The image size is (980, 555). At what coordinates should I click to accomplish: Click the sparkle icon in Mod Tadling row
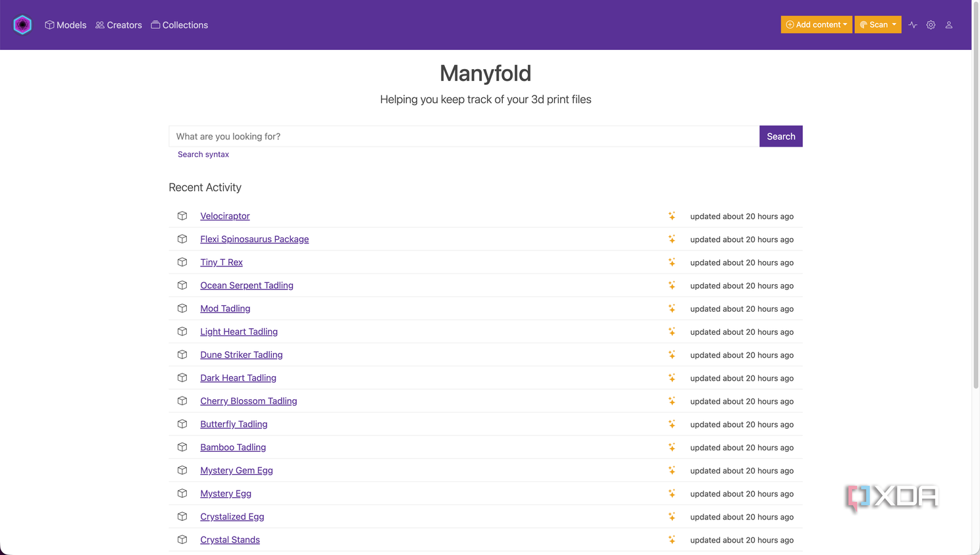tap(672, 308)
